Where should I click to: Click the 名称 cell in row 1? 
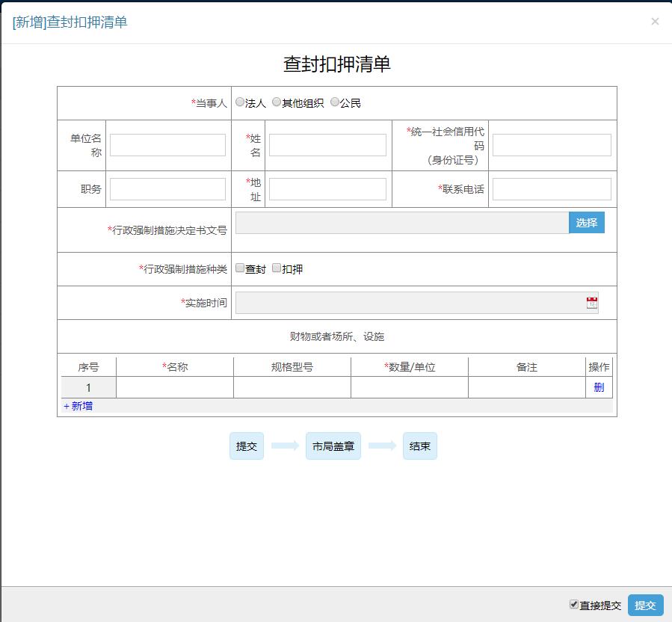click(x=175, y=387)
